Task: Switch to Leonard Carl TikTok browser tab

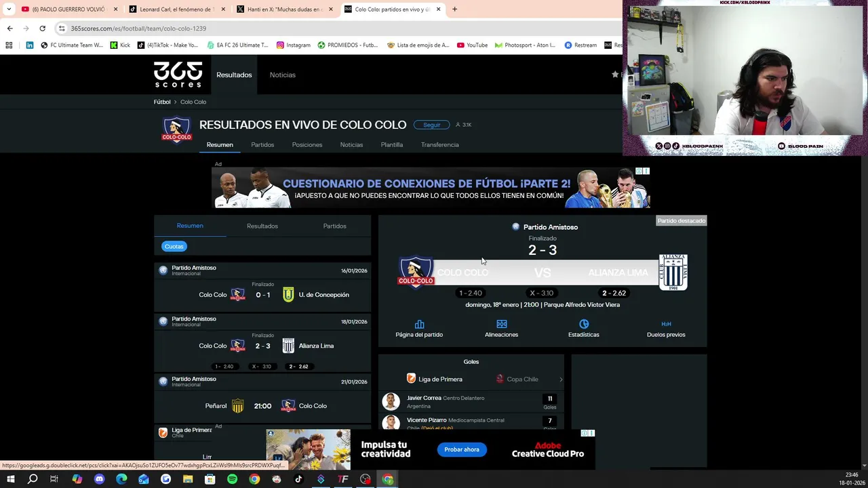Action: click(x=176, y=9)
